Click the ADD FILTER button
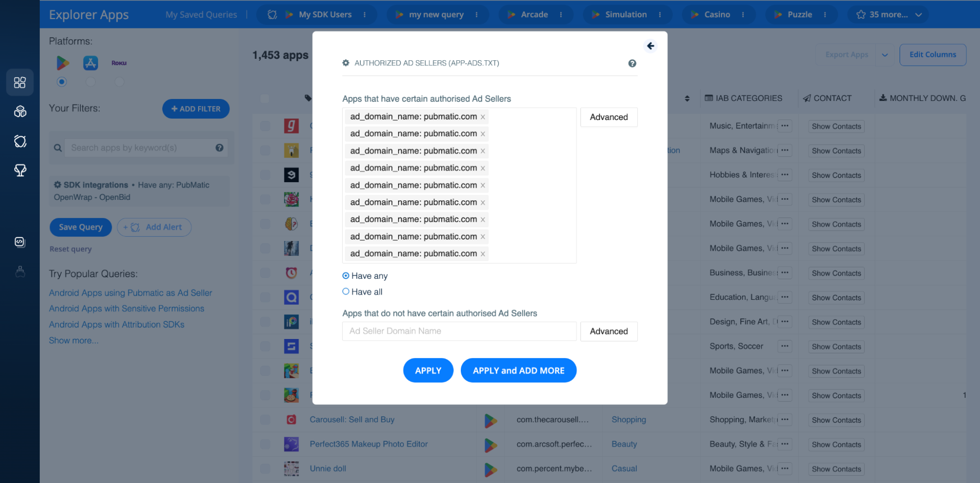This screenshot has height=483, width=980. click(196, 109)
